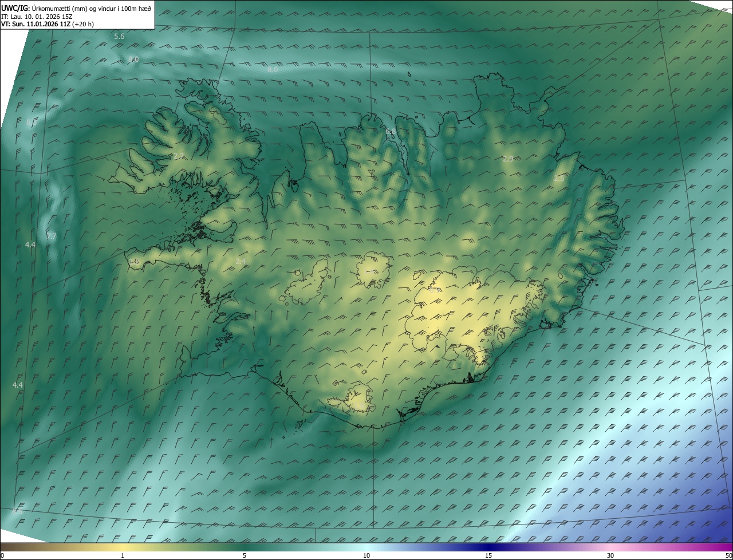Click the colour scale tick label "50"

pyautogui.click(x=728, y=555)
